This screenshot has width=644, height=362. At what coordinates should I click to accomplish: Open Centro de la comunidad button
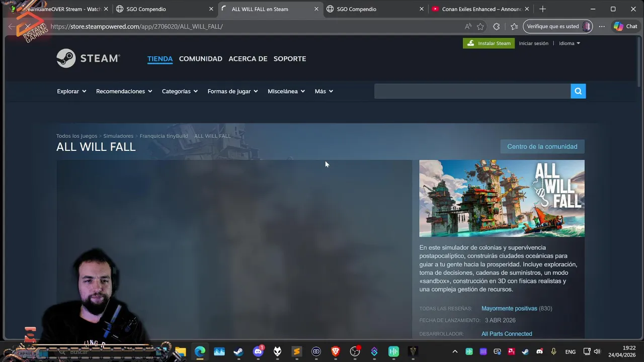(x=542, y=146)
